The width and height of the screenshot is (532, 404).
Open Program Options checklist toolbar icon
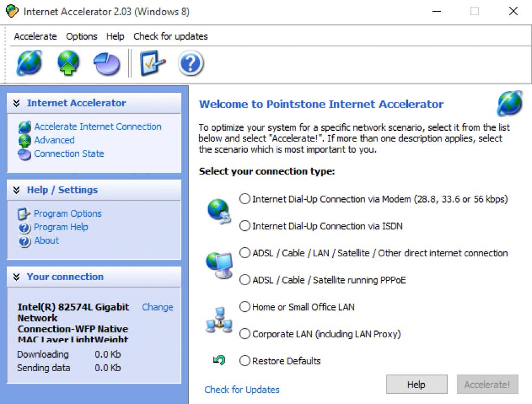[x=152, y=63]
